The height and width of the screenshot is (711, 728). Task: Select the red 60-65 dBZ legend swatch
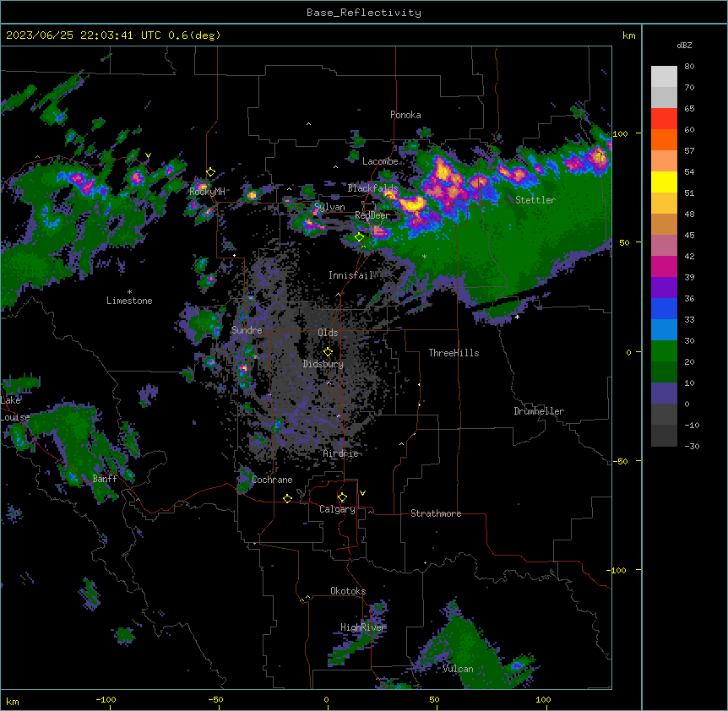click(x=664, y=119)
